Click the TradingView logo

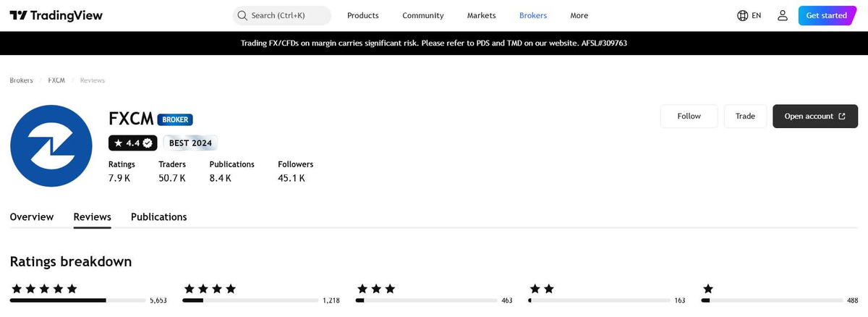56,15
